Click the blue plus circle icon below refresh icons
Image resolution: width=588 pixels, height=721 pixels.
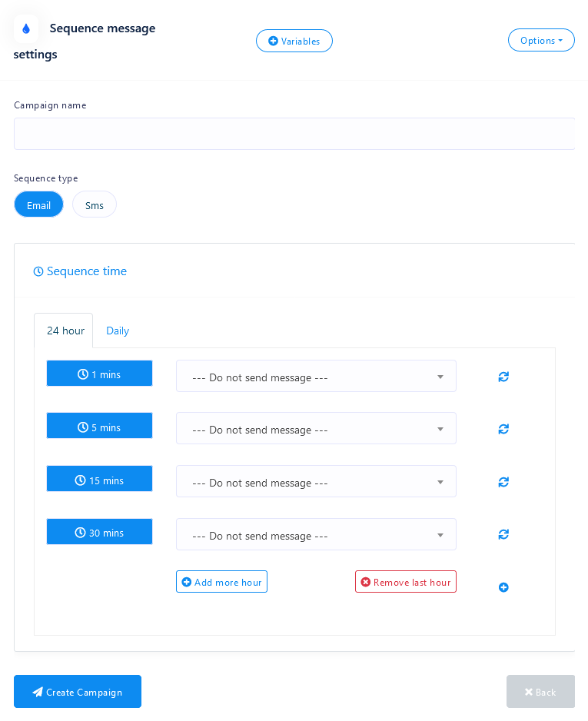click(x=503, y=587)
